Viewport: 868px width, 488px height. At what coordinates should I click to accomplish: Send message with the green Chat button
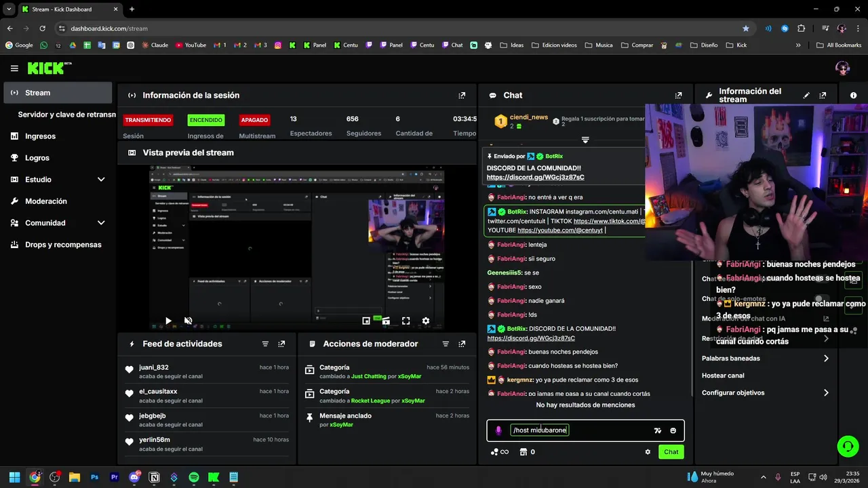pyautogui.click(x=671, y=452)
